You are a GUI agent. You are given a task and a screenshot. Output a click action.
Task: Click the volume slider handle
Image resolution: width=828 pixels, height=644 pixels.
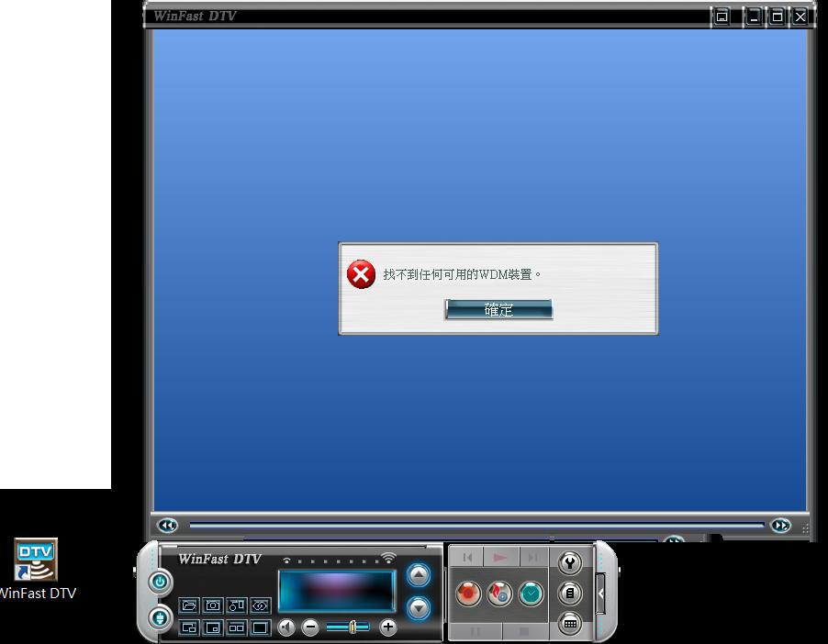pos(352,627)
